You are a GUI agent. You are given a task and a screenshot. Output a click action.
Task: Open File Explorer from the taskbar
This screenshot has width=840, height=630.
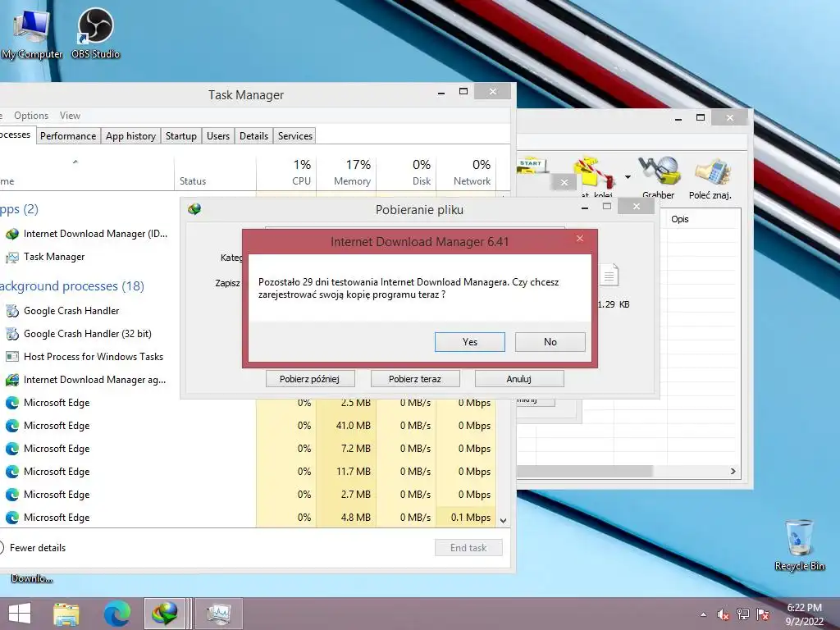[66, 614]
